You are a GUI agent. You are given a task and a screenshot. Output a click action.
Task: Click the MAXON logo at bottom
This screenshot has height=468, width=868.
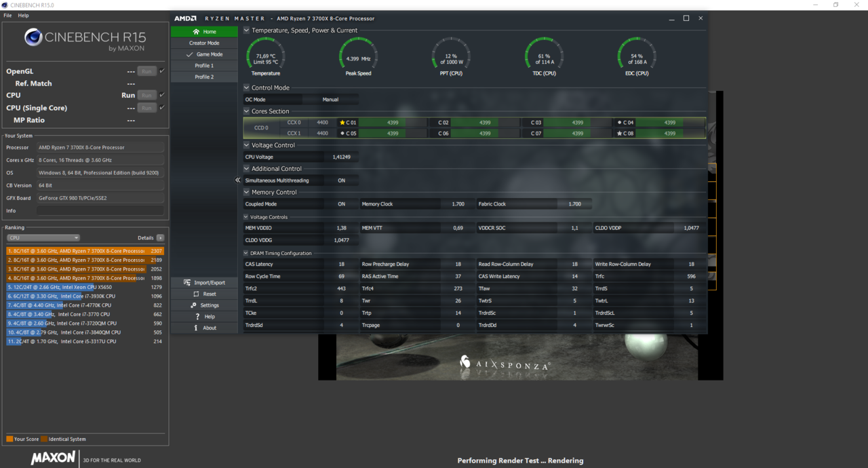(x=53, y=458)
